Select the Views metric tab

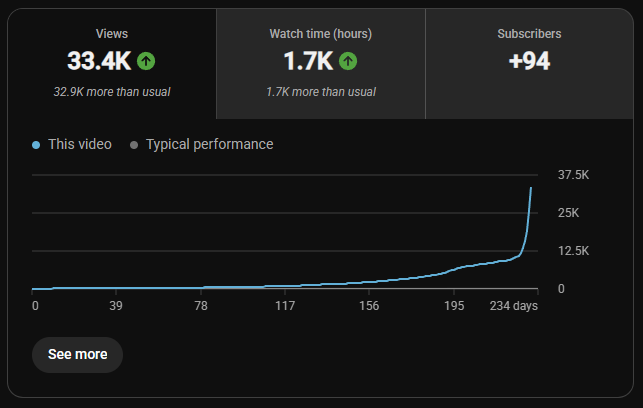click(112, 64)
